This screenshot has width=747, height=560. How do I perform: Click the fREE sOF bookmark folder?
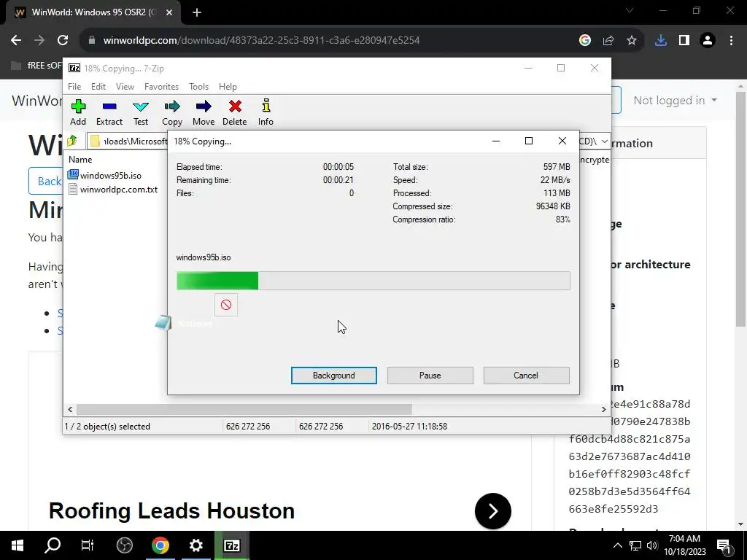pyautogui.click(x=37, y=65)
